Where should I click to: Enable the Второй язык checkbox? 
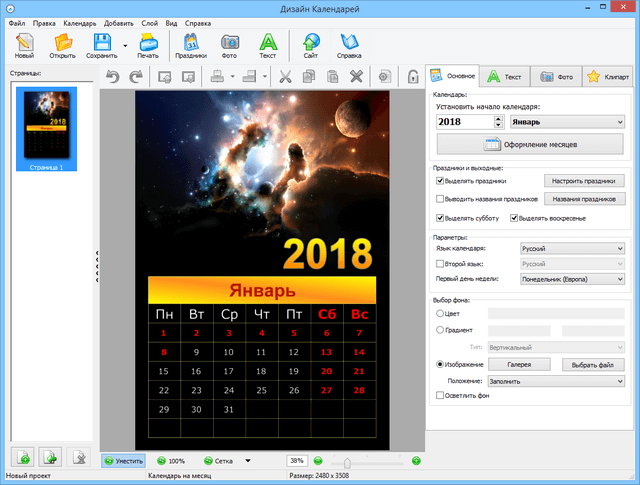[x=441, y=264]
